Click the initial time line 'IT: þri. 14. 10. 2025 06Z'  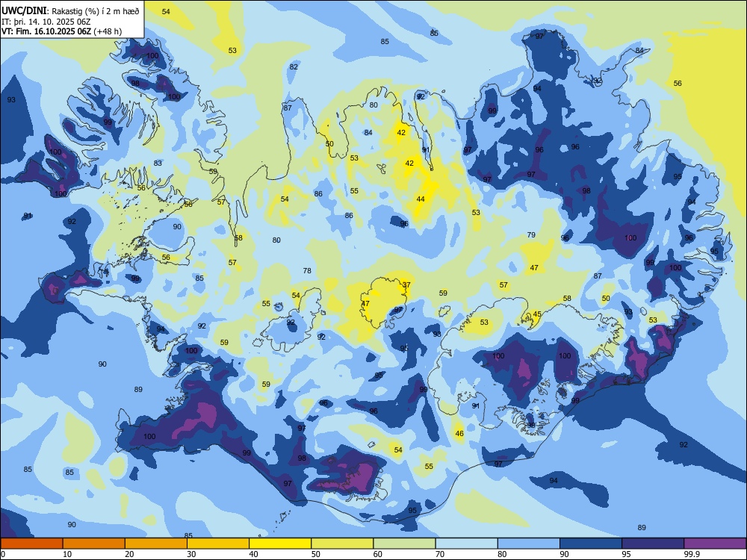pos(46,22)
